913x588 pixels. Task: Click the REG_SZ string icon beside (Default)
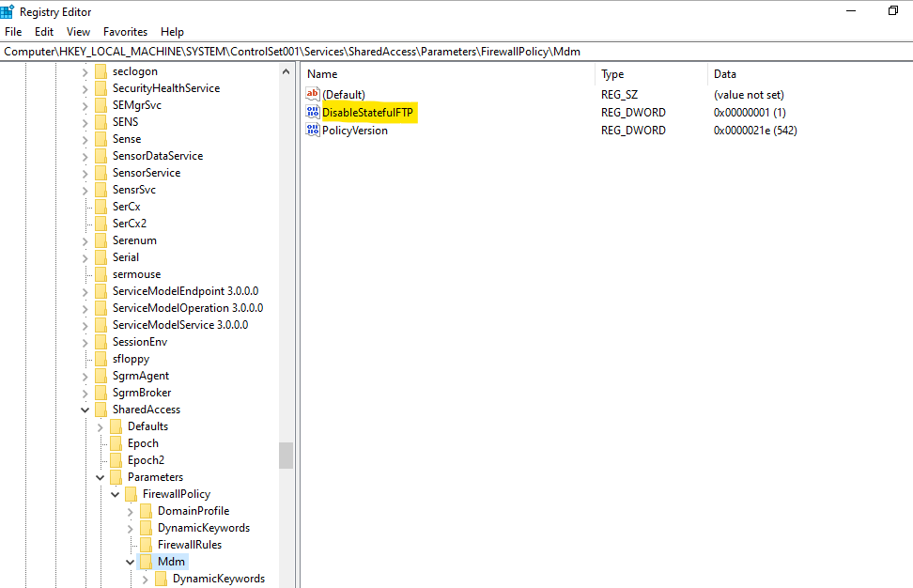[x=312, y=94]
